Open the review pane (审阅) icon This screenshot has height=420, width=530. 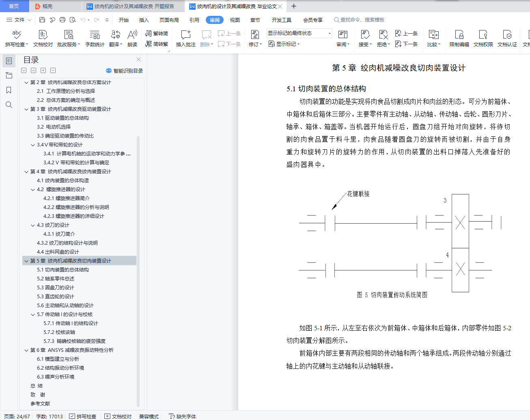[x=343, y=35]
